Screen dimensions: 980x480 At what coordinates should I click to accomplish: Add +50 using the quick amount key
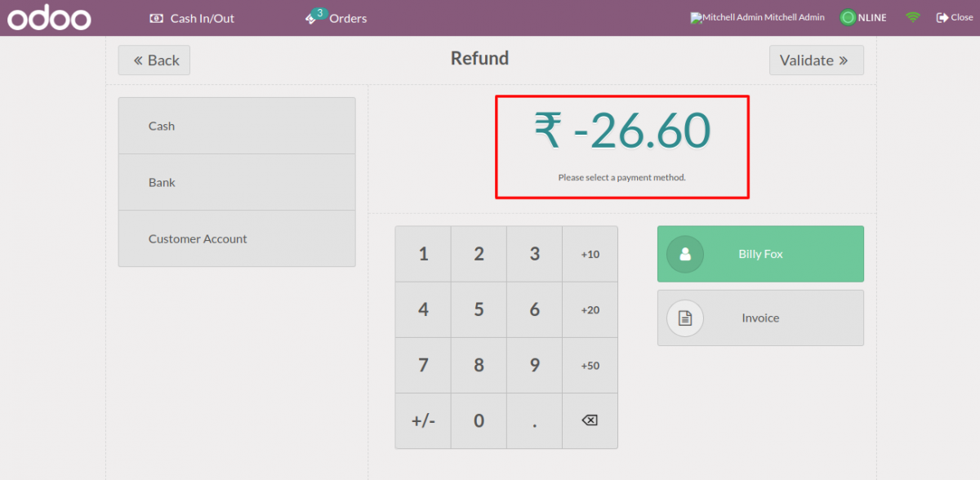point(590,365)
